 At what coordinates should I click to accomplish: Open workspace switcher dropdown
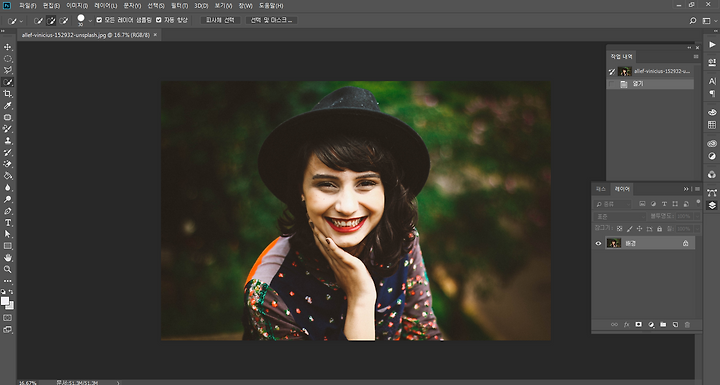click(708, 21)
